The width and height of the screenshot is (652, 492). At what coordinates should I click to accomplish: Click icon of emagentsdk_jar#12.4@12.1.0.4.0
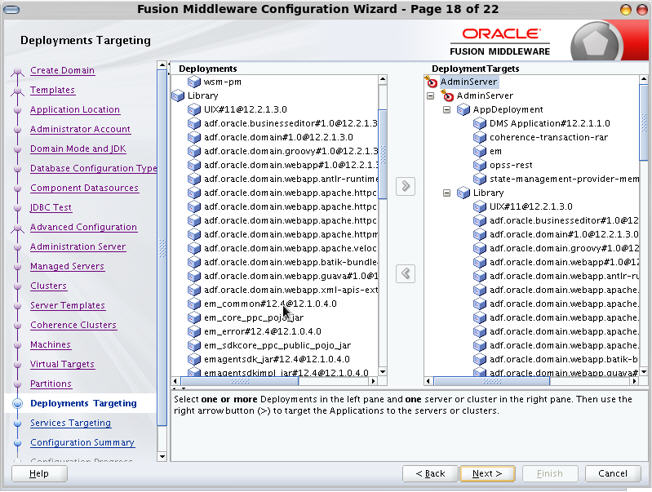pos(194,359)
